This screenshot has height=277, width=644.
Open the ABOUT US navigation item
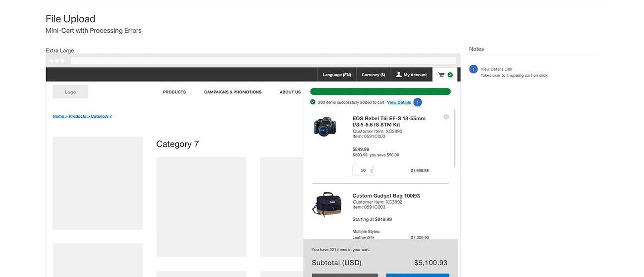290,92
